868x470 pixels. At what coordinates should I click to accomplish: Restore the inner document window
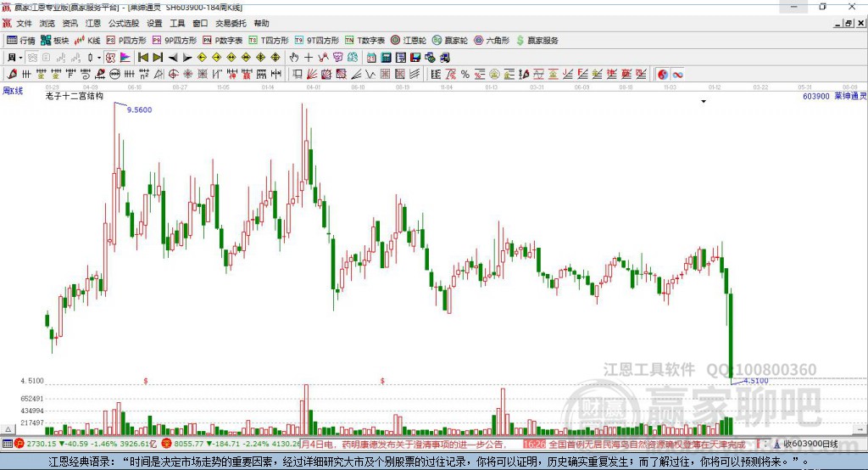tap(848, 23)
